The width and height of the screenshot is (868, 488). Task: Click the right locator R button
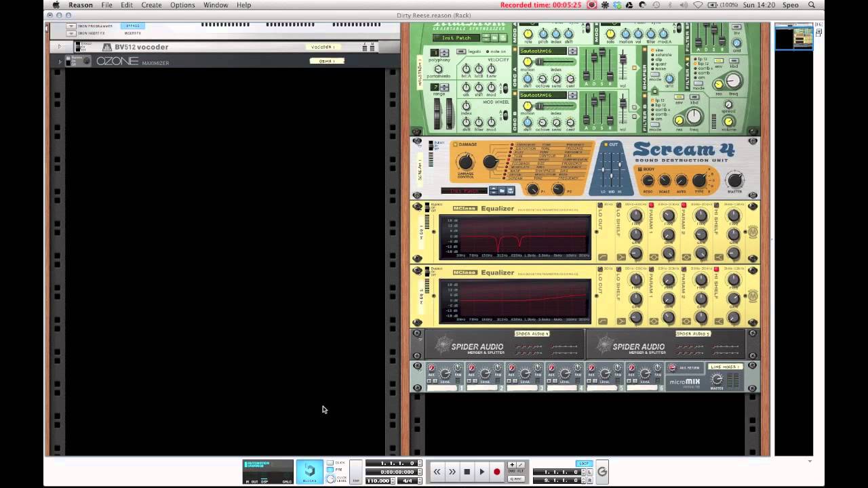589,480
